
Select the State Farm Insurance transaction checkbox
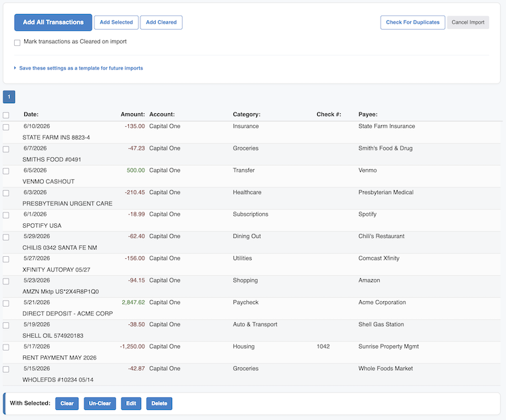click(6, 127)
